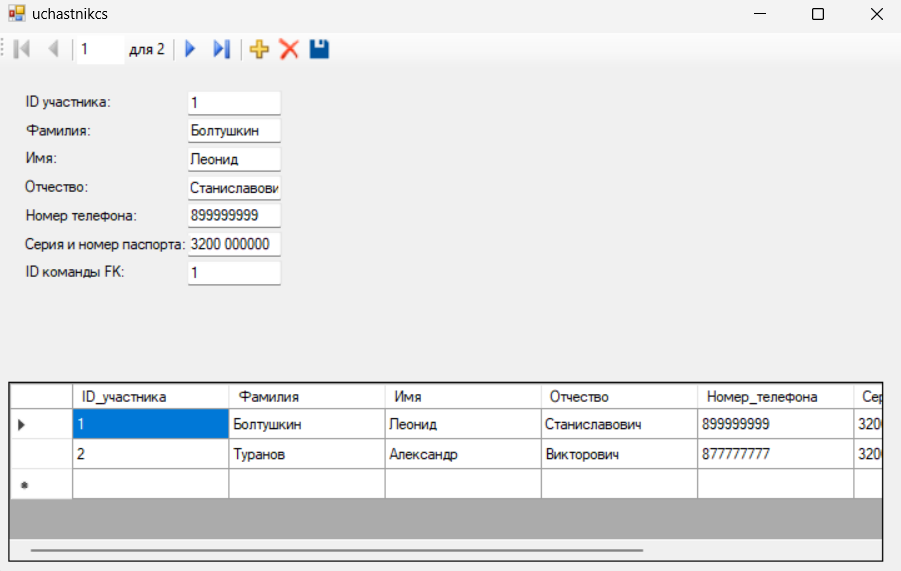Select the cell with ID 2
The width and height of the screenshot is (901, 571).
151,454
